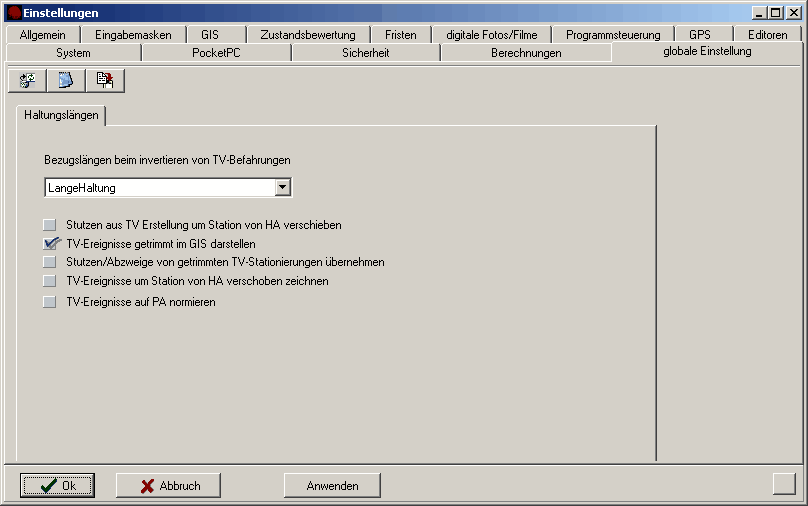Click the red Einstellungen title bar icon
This screenshot has height=506, width=808.
coord(14,13)
